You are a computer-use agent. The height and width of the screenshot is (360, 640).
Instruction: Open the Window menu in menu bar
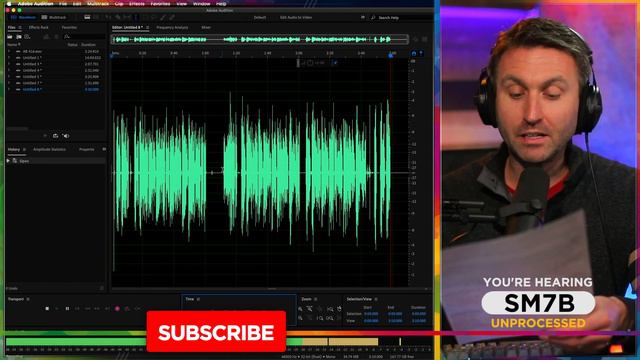click(201, 4)
